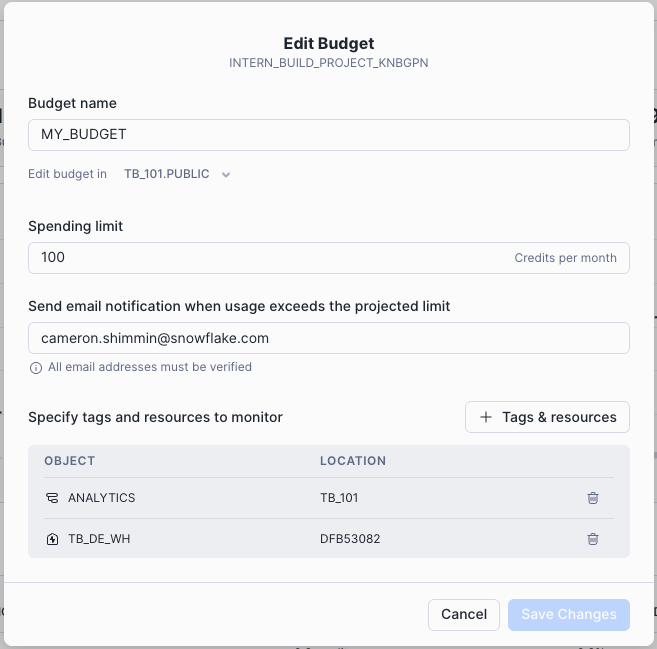Expand the TB_101.PUBLIC location chevron

point(226,175)
